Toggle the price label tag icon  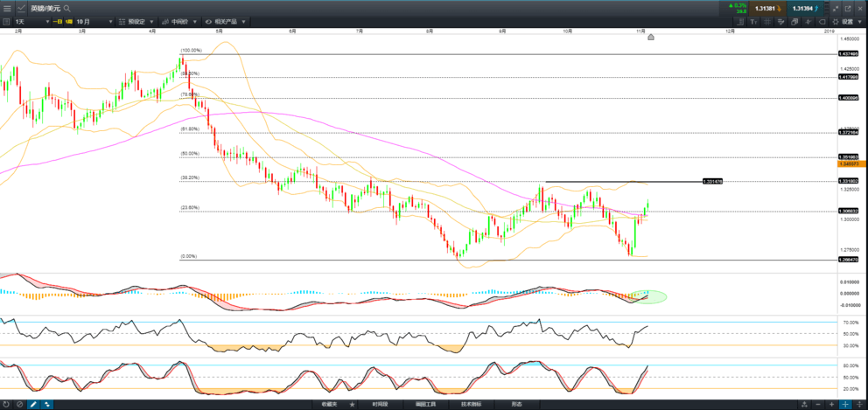click(822, 22)
